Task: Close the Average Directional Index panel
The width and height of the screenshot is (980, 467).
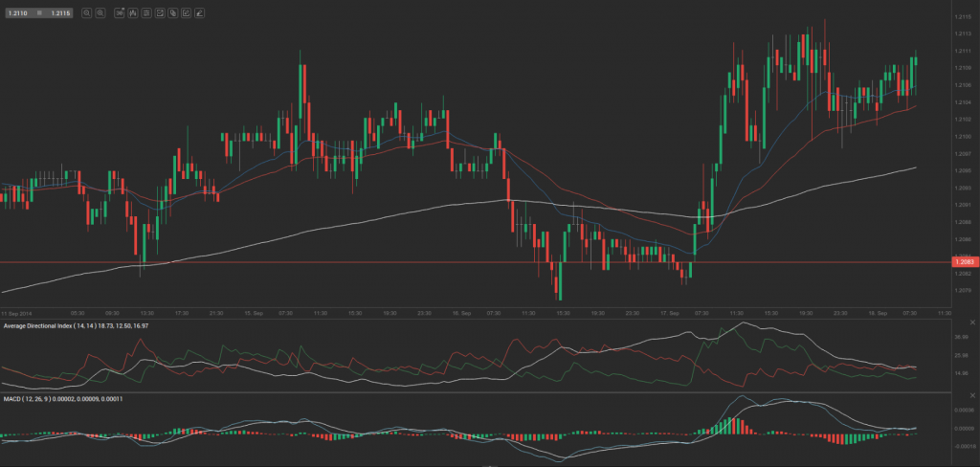Action: pos(972,322)
